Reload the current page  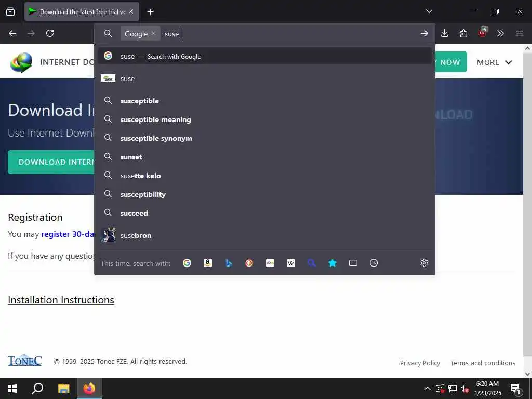point(50,33)
